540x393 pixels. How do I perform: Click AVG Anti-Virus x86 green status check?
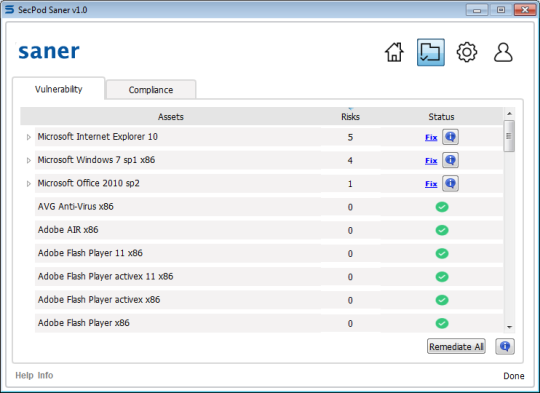(442, 207)
